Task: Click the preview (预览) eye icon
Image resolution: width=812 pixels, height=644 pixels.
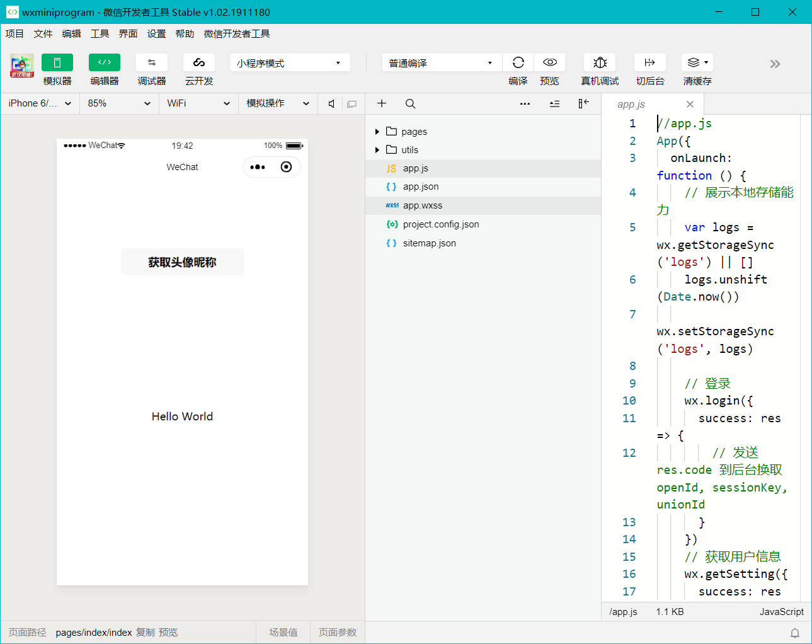Action: click(x=549, y=62)
